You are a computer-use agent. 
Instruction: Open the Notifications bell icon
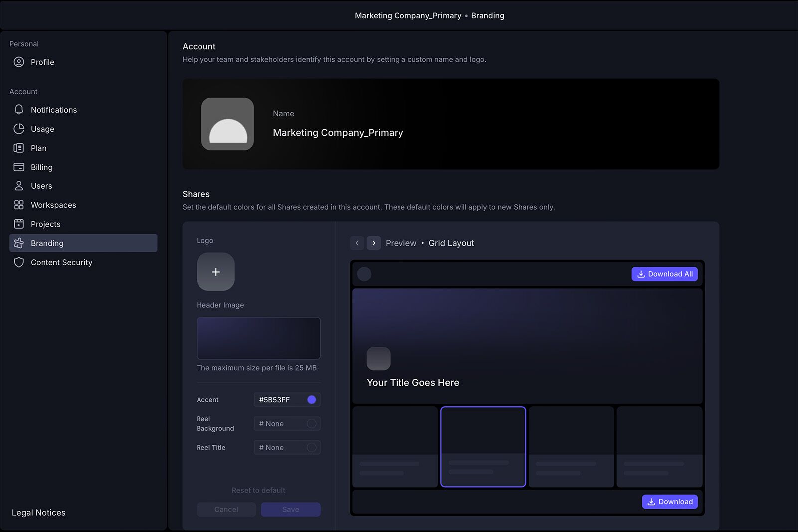coord(19,109)
